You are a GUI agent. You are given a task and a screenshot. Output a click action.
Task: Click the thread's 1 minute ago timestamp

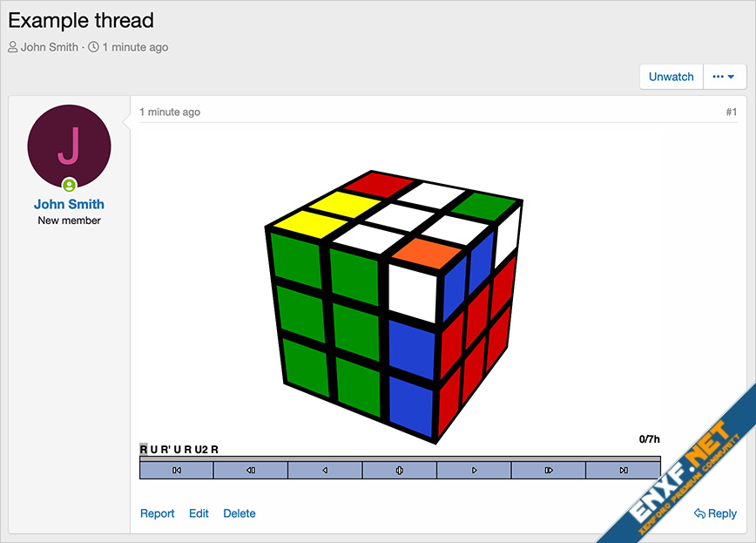coord(135,47)
